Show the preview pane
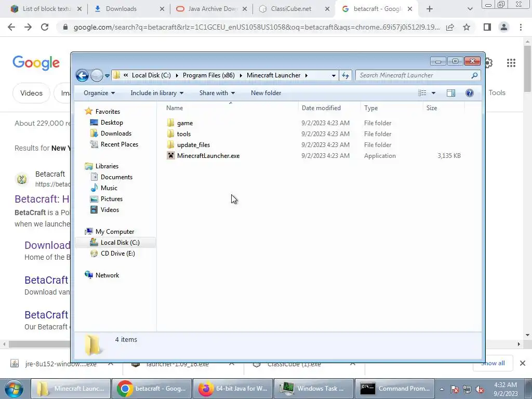The width and height of the screenshot is (532, 399). pyautogui.click(x=451, y=93)
